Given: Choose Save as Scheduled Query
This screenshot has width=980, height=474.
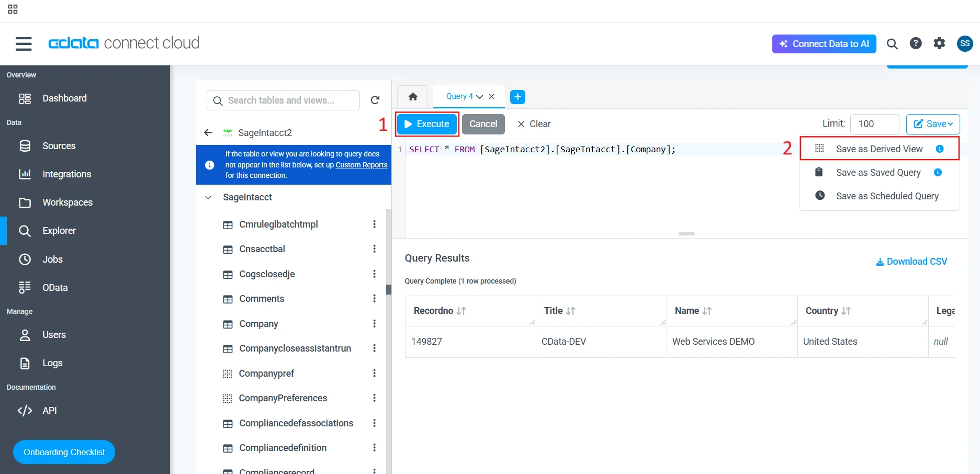Looking at the screenshot, I should click(887, 196).
